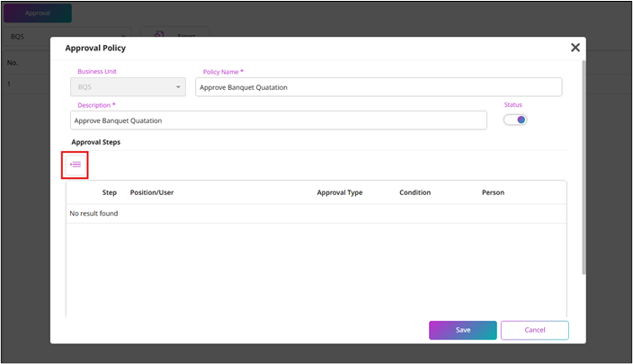This screenshot has width=633, height=364.
Task: Click the Export icon behind dialog
Action: (x=158, y=34)
